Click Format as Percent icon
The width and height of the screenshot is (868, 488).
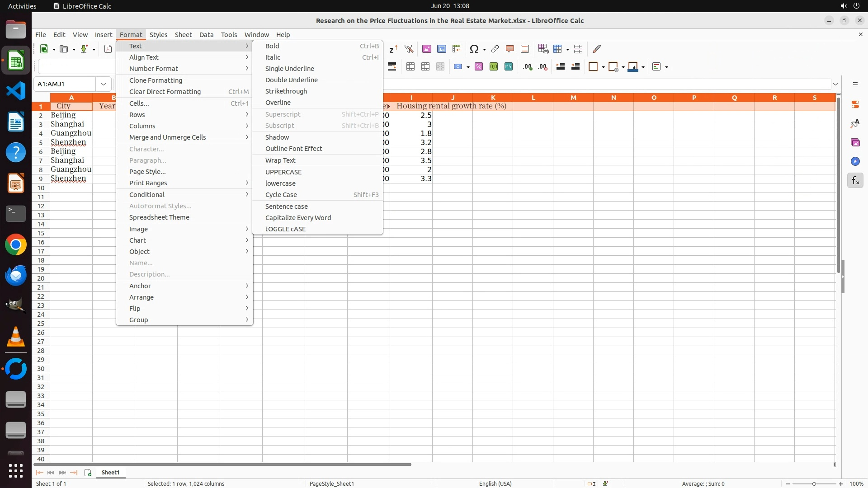[479, 67]
